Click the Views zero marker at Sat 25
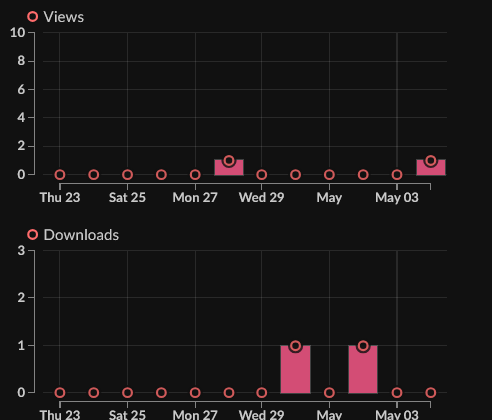The height and width of the screenshot is (420, 494). click(128, 175)
